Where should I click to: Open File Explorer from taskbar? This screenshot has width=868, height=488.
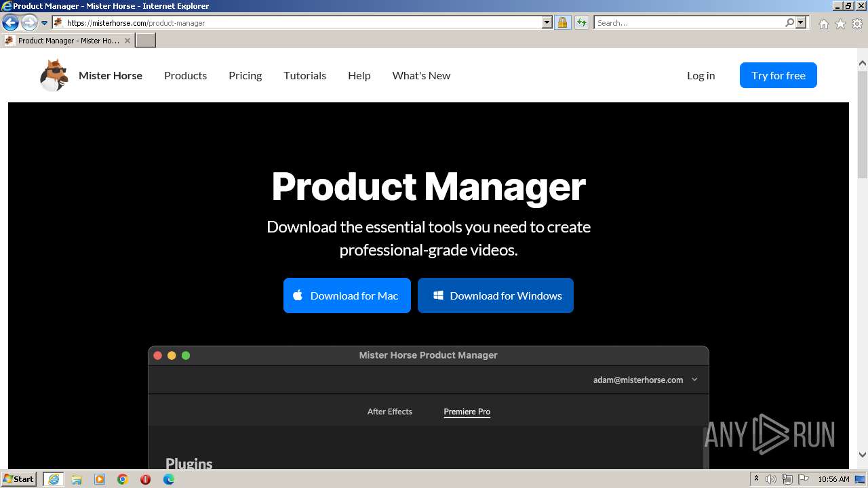click(77, 479)
